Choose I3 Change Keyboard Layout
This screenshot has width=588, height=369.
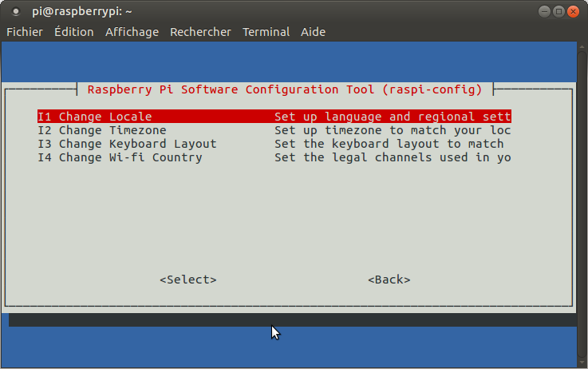pos(126,144)
